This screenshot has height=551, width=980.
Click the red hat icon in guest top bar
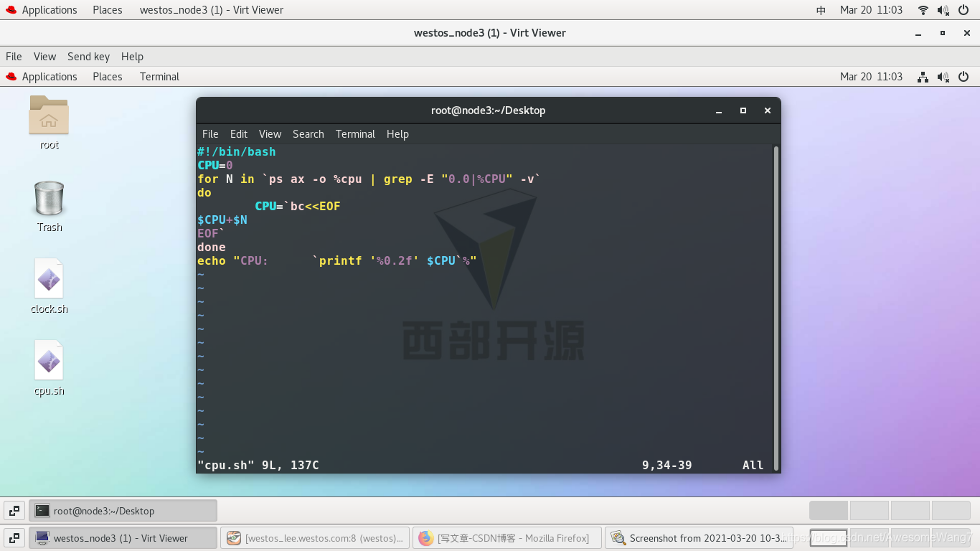pyautogui.click(x=11, y=77)
